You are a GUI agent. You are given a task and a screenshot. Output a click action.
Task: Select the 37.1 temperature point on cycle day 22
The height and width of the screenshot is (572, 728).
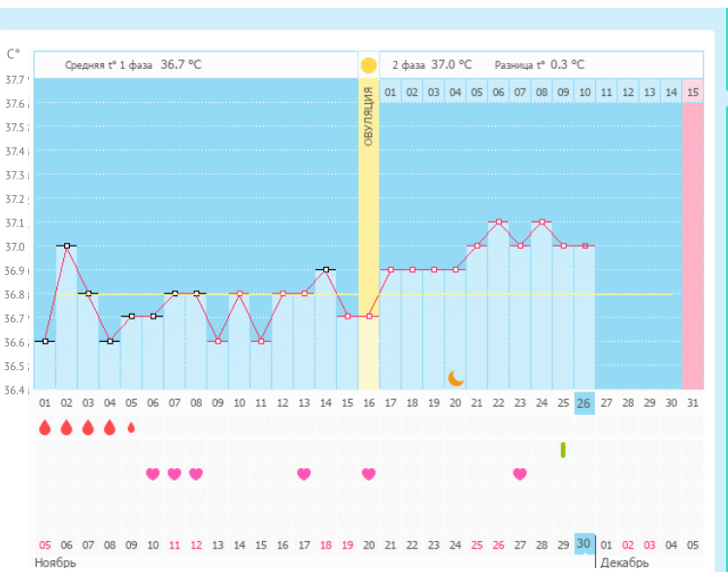pyautogui.click(x=499, y=221)
